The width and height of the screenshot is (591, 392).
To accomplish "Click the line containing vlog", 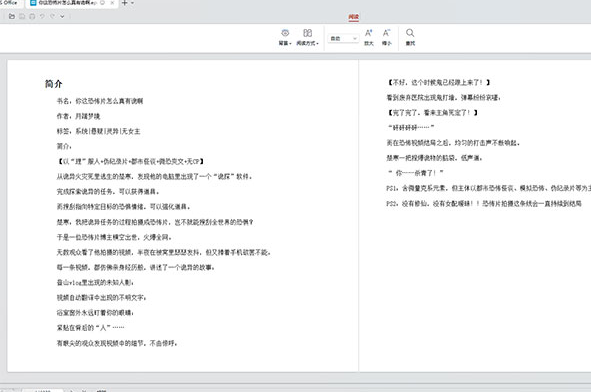I will tap(95, 282).
